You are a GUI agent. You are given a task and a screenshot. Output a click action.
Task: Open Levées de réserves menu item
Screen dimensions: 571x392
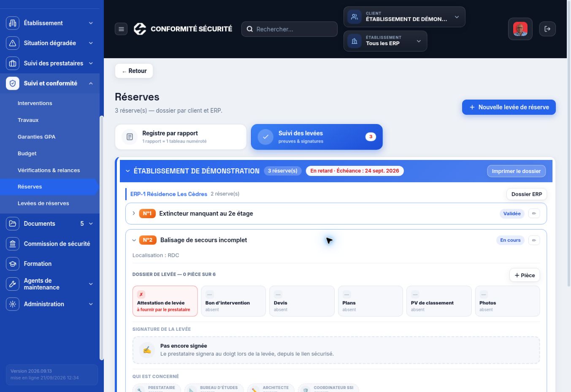point(43,203)
